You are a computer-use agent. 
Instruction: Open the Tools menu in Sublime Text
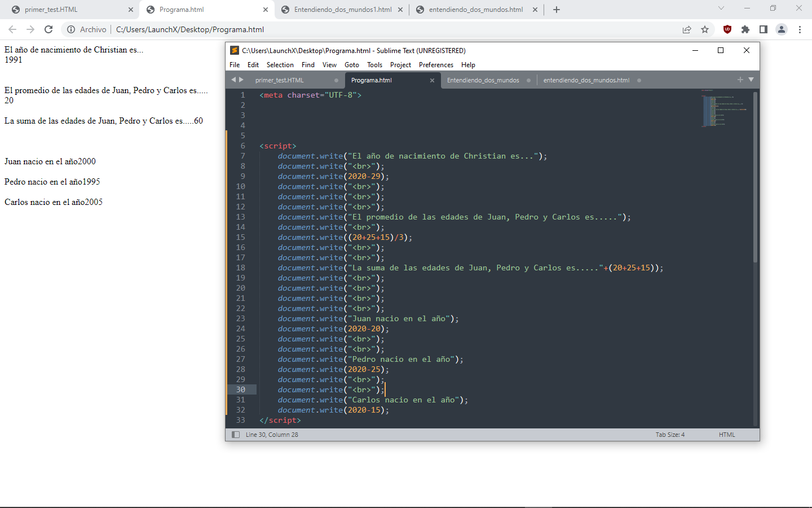pos(374,65)
